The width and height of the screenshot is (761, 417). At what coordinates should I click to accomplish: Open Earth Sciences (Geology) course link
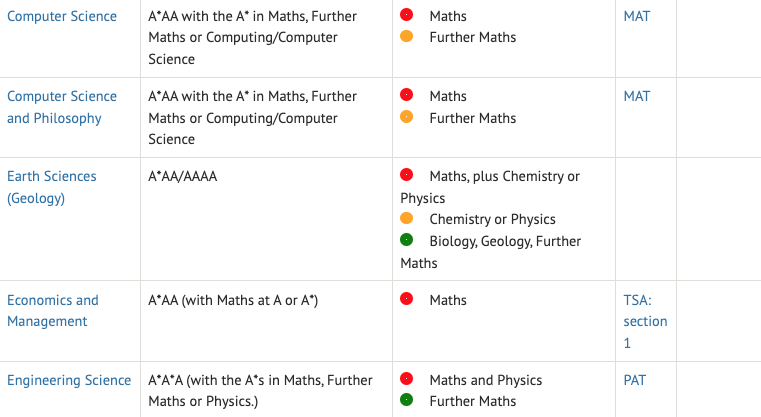coord(51,187)
